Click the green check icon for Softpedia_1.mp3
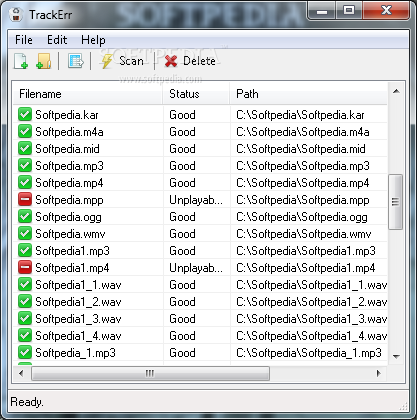This screenshot has height=420, width=417. point(25,352)
